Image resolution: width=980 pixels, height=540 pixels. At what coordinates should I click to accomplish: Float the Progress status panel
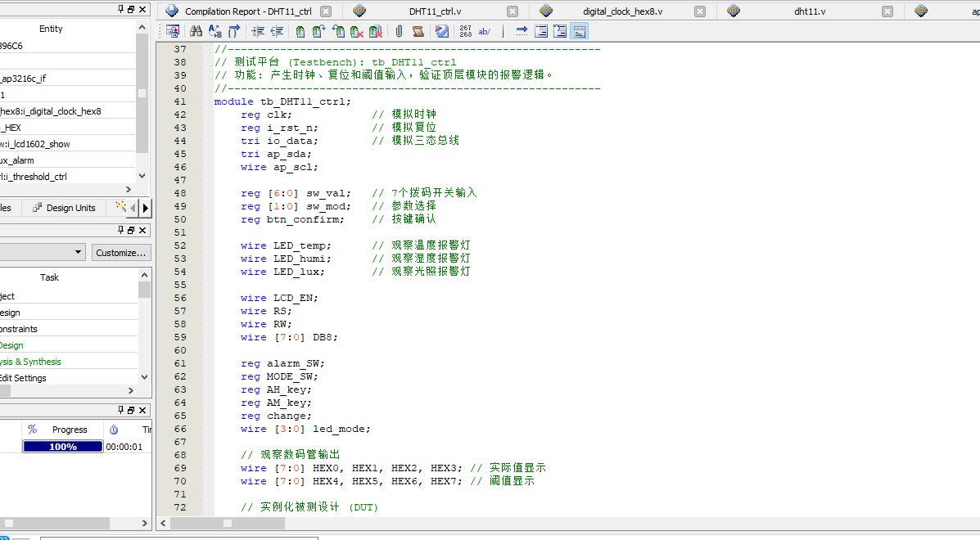[131, 410]
